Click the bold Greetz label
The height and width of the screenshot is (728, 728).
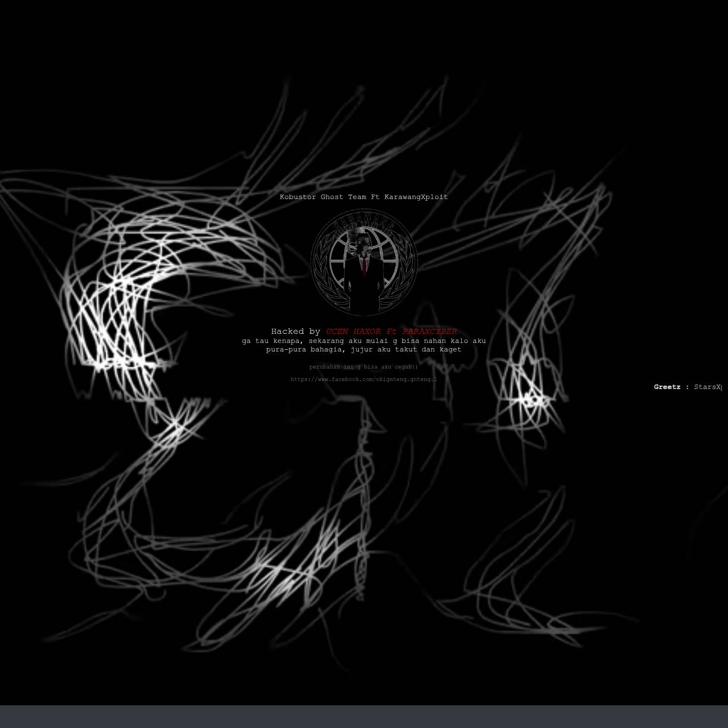(667, 387)
